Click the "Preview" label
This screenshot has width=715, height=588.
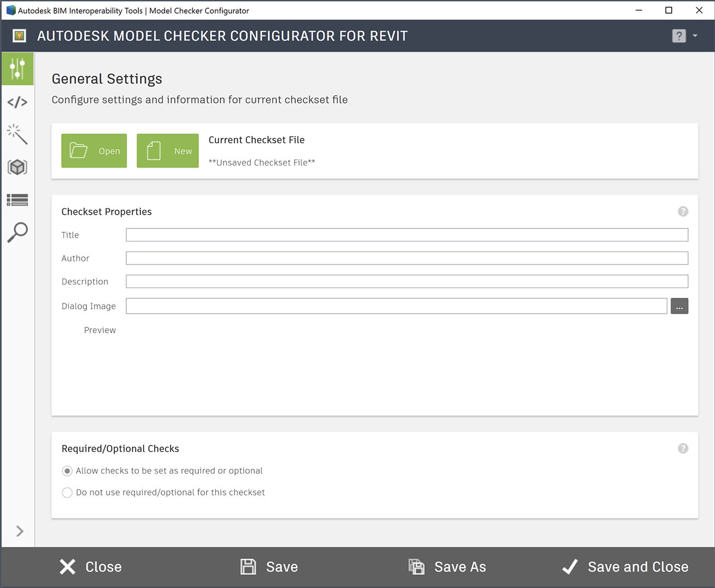coord(100,330)
